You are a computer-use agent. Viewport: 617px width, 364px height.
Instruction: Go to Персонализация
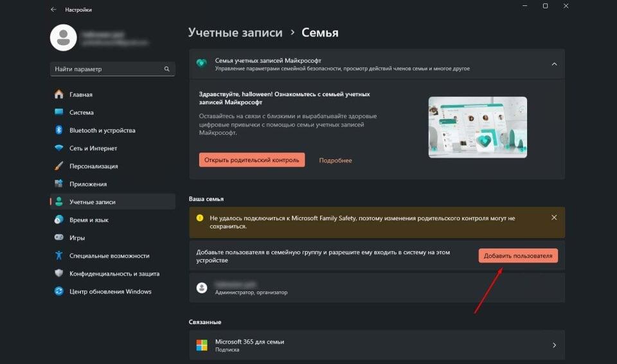(x=112, y=166)
